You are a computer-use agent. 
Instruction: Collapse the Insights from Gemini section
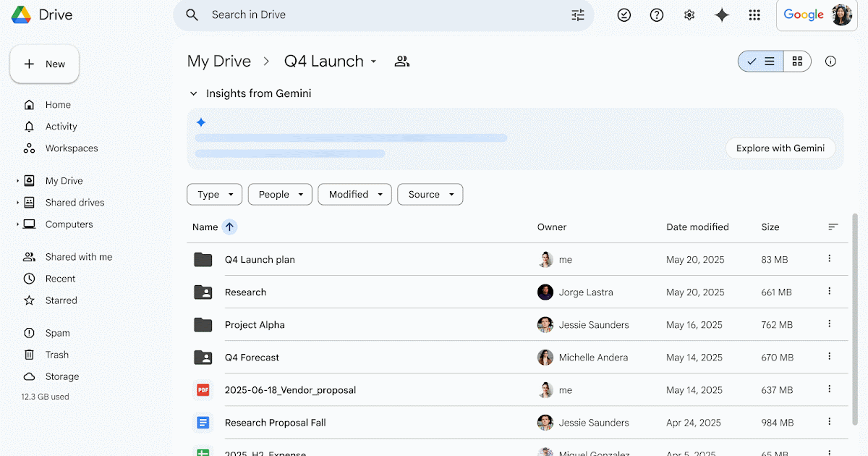pyautogui.click(x=193, y=94)
